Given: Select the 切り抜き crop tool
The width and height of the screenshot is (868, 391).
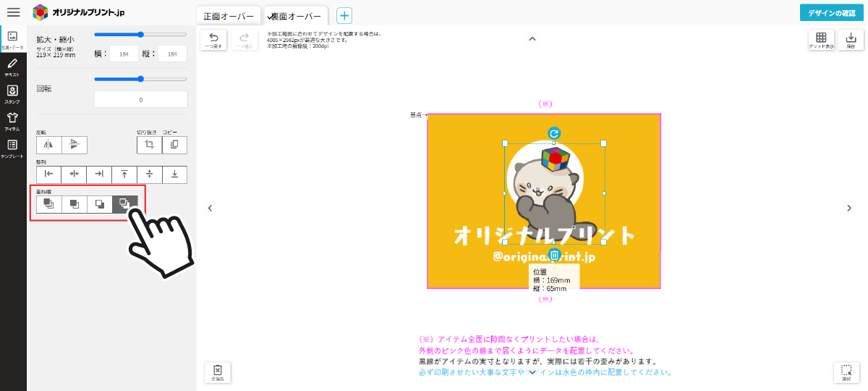Looking at the screenshot, I should 150,145.
